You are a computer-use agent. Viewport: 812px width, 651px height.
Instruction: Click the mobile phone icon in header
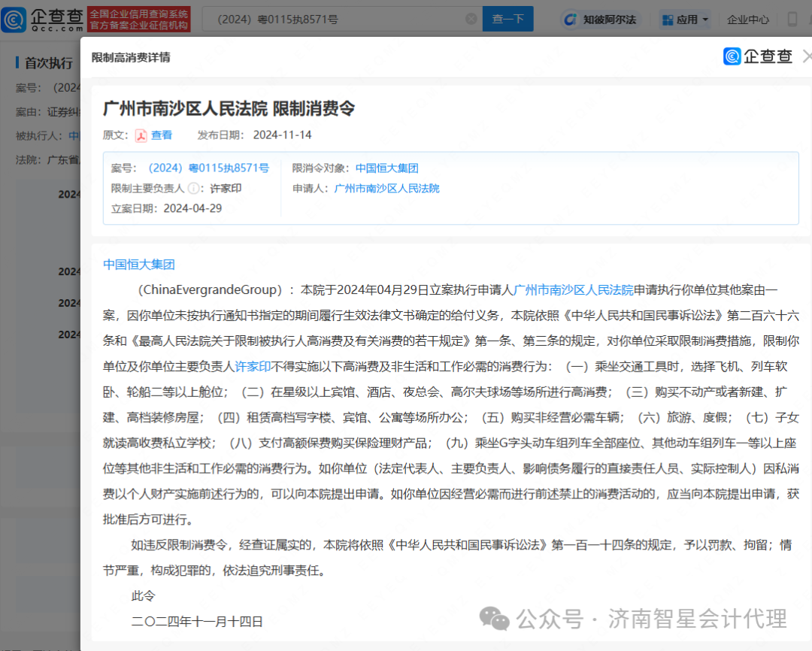[x=792, y=19]
